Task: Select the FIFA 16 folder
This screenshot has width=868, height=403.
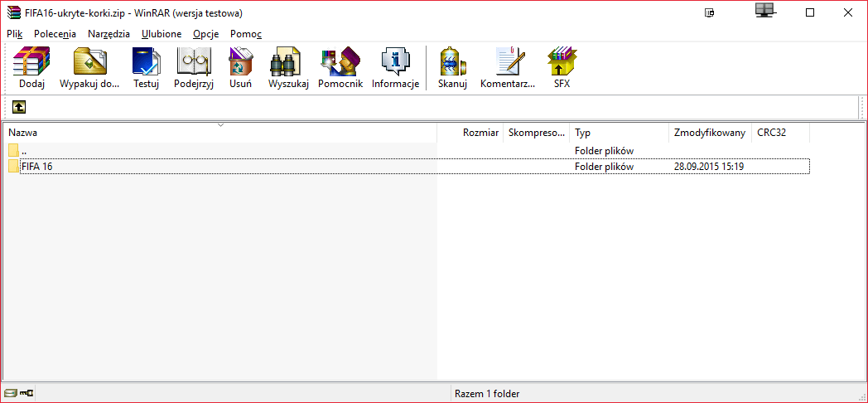Action: click(x=37, y=167)
